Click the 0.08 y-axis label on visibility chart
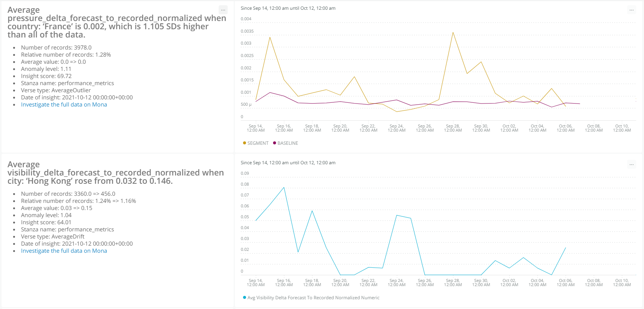The image size is (644, 309). 245,184
